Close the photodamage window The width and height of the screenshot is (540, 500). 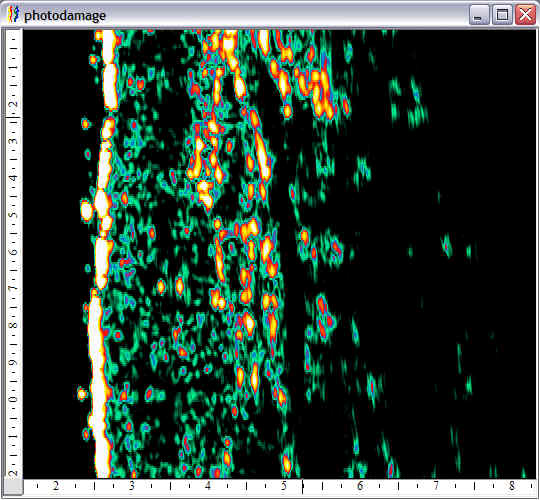[x=525, y=15]
